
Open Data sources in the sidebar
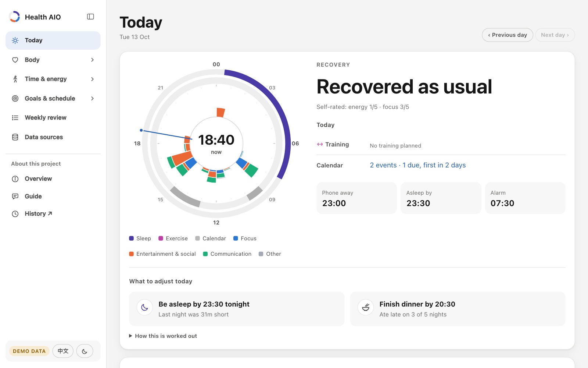53,137
